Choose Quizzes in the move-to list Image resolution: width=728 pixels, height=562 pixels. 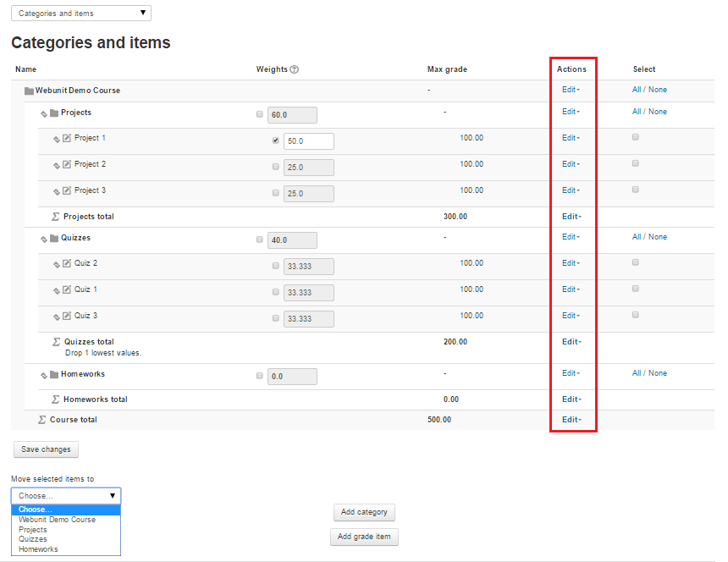[x=33, y=539]
